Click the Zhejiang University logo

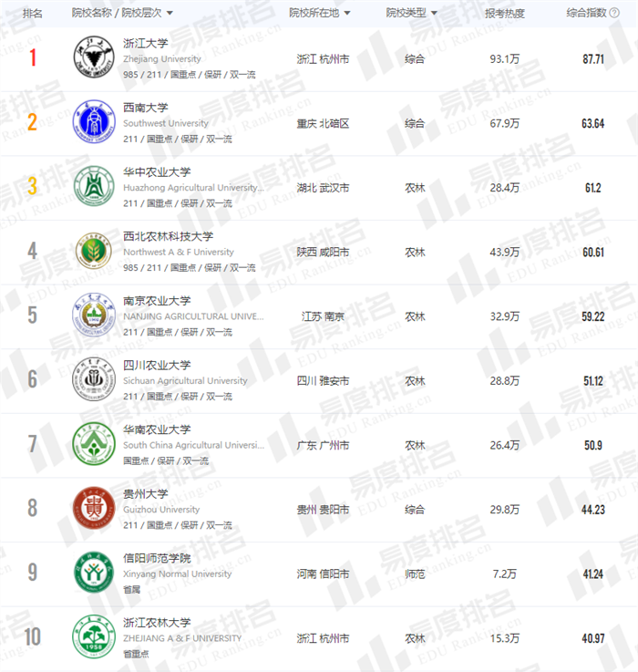pyautogui.click(x=92, y=58)
